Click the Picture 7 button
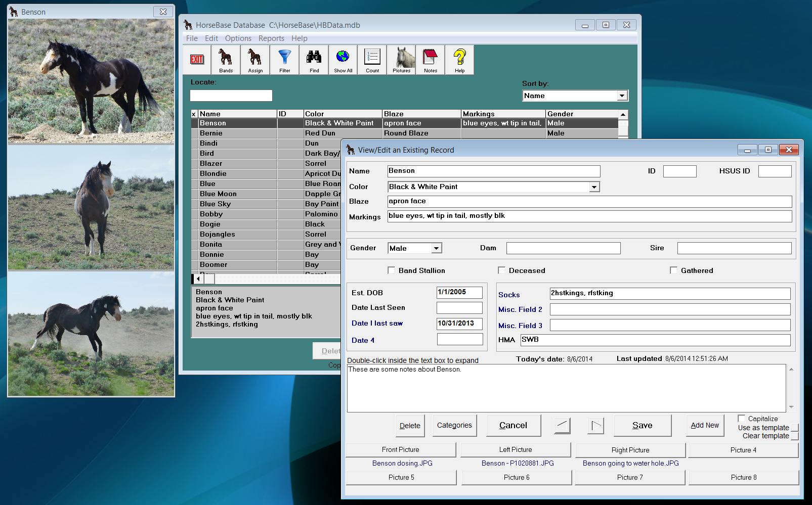The width and height of the screenshot is (812, 505). tap(630, 477)
